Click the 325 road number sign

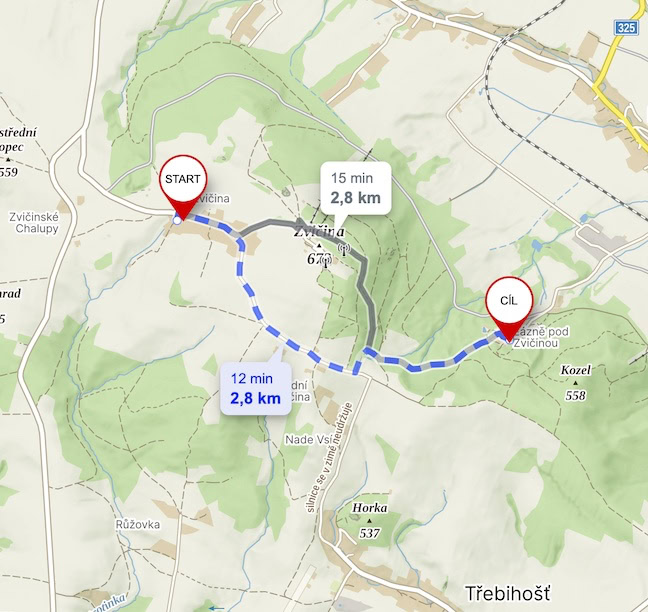[627, 28]
